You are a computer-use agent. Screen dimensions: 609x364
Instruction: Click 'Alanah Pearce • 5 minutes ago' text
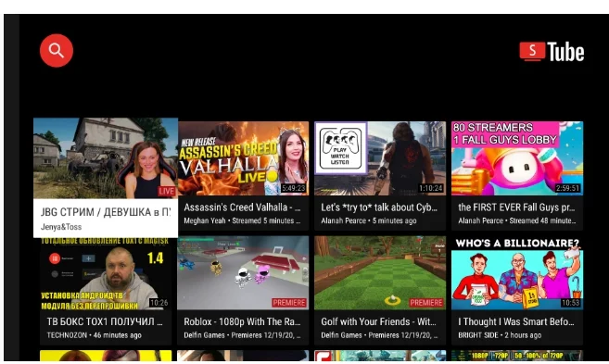click(x=369, y=220)
